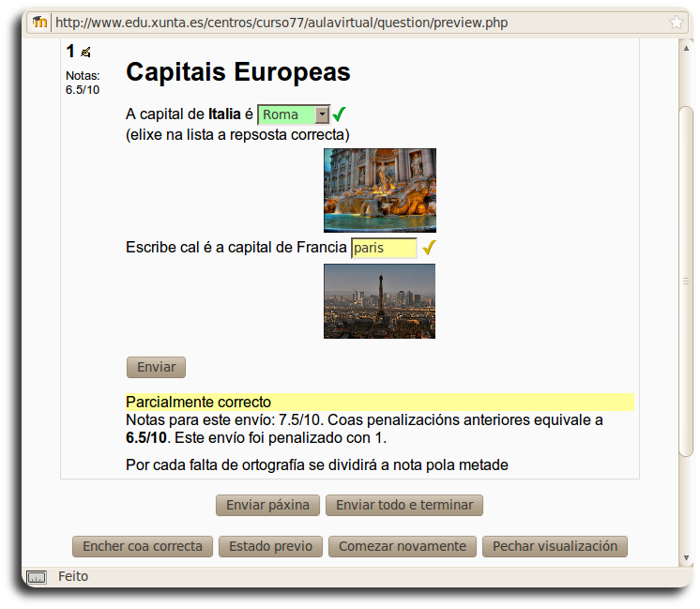Click Enviar todo e terminar

click(404, 505)
